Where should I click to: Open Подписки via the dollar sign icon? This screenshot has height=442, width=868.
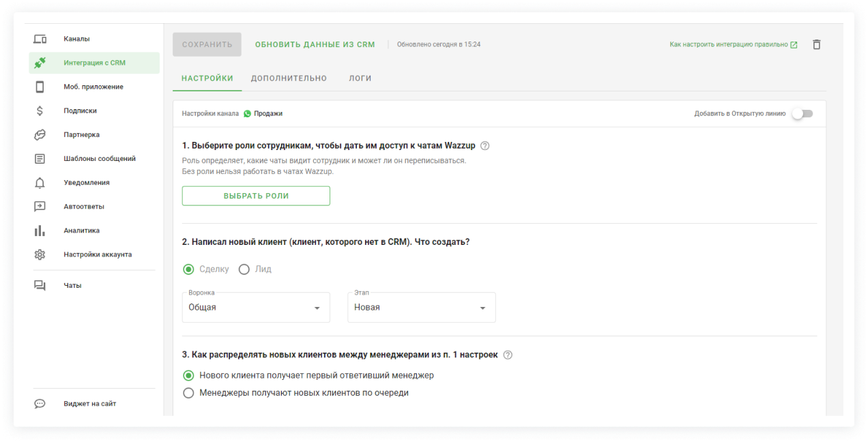(40, 110)
